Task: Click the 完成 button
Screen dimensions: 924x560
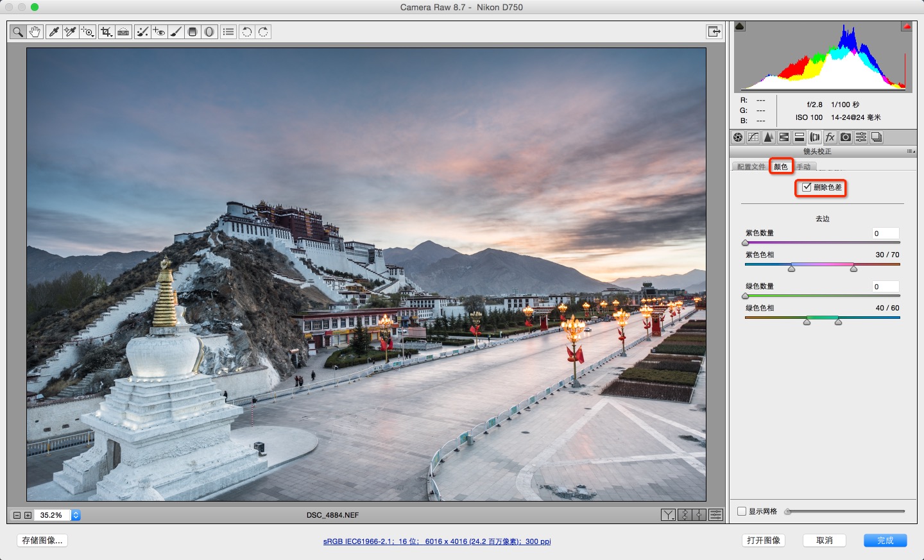Action: 886,540
